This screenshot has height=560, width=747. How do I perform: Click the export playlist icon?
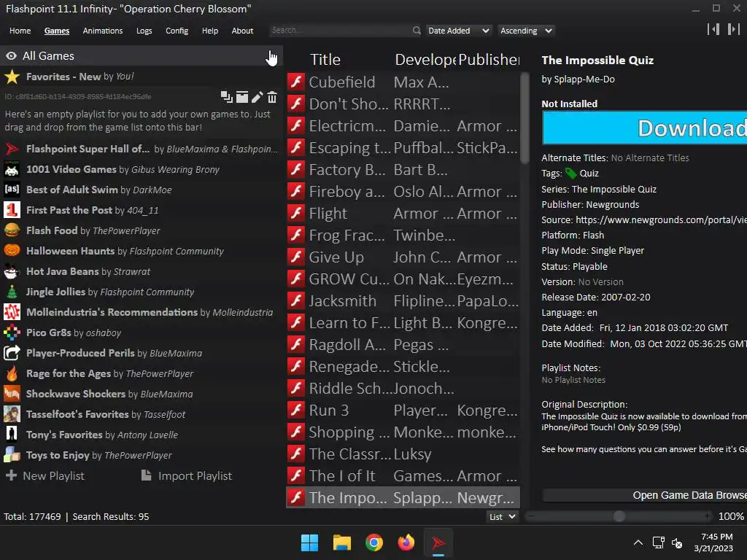coord(242,97)
